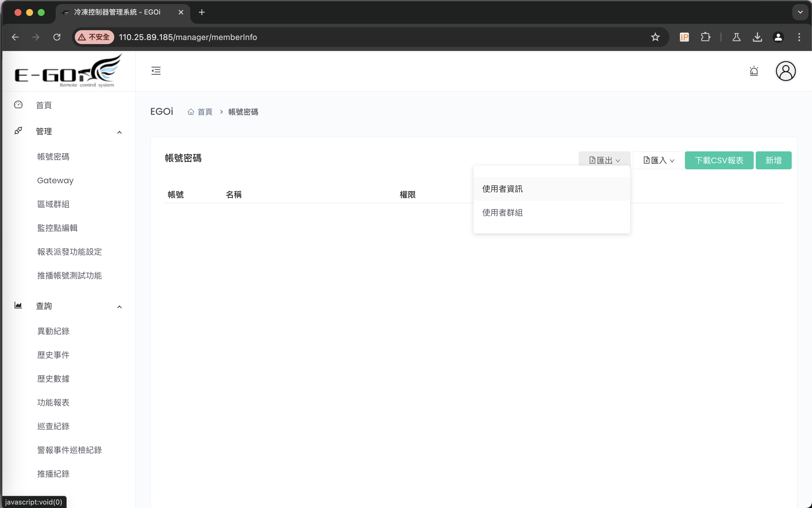
Task: Reload the page
Action: pyautogui.click(x=57, y=37)
